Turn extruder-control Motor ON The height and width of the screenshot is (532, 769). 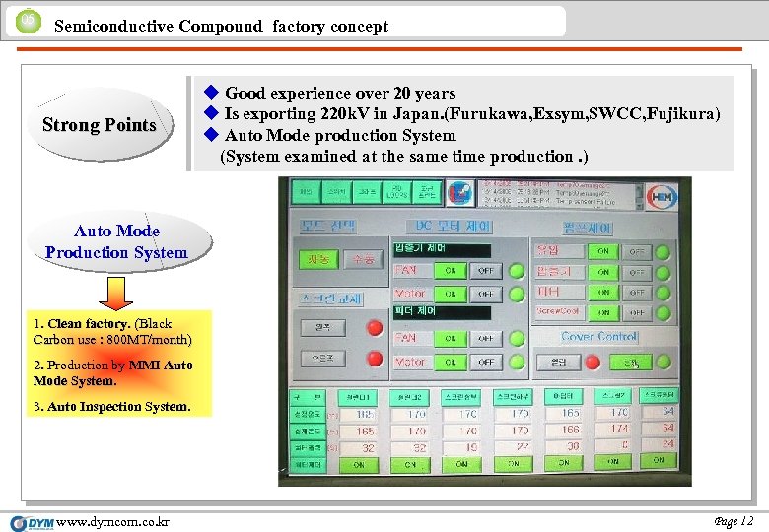pos(451,294)
